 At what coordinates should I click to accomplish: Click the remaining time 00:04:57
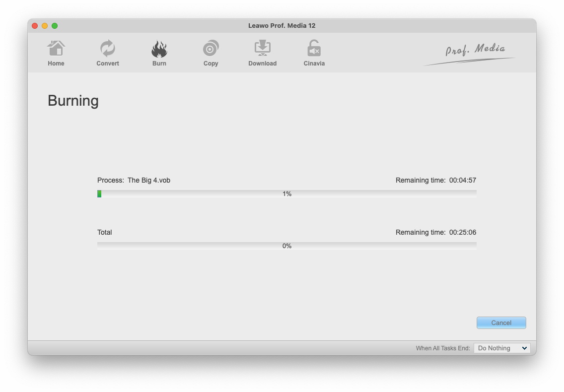(x=462, y=180)
